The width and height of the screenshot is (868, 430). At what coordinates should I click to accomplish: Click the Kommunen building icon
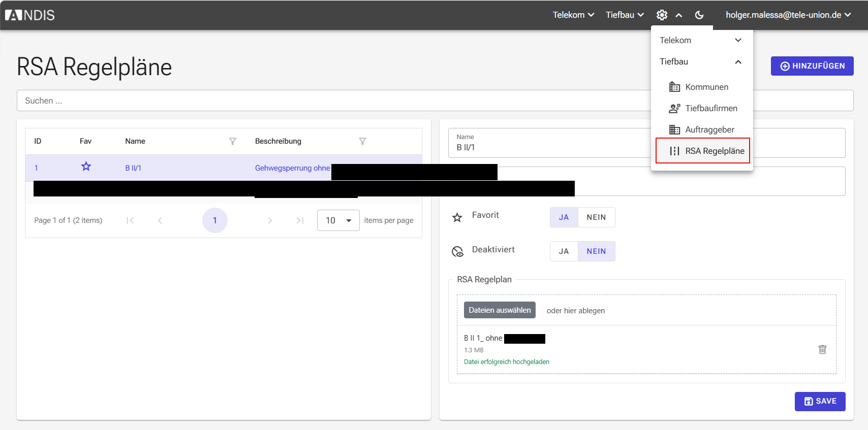click(674, 87)
